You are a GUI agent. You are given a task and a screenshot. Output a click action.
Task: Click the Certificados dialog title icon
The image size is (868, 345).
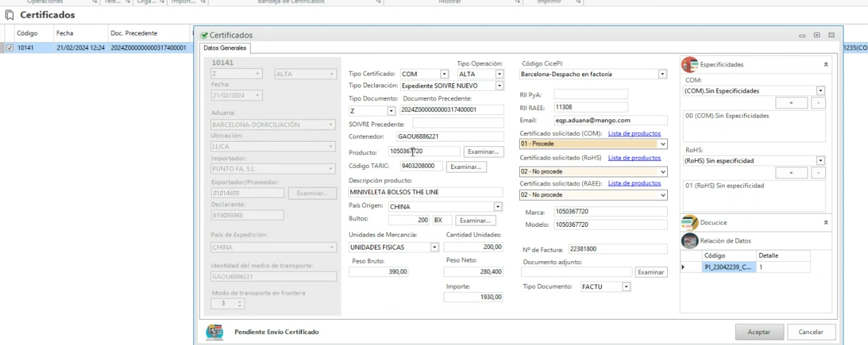pos(205,36)
